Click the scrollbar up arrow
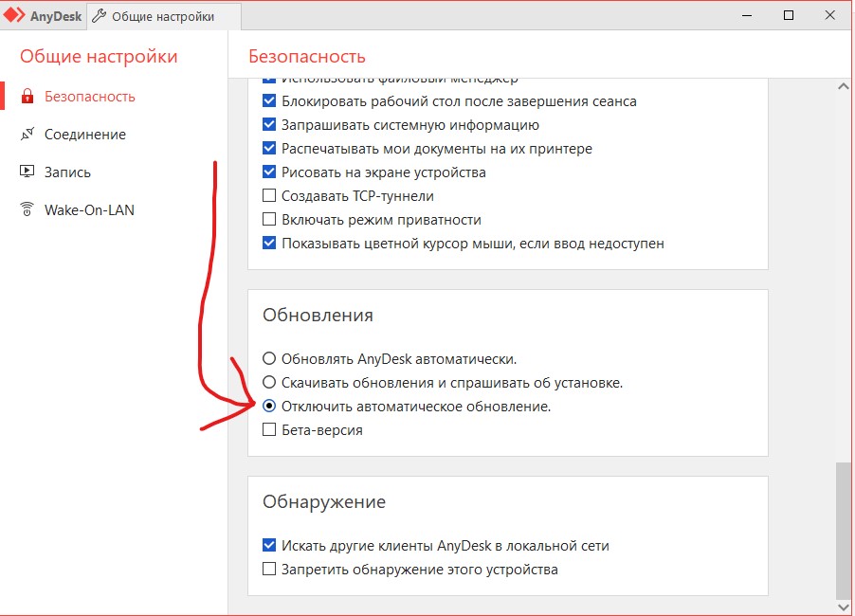 (x=844, y=86)
